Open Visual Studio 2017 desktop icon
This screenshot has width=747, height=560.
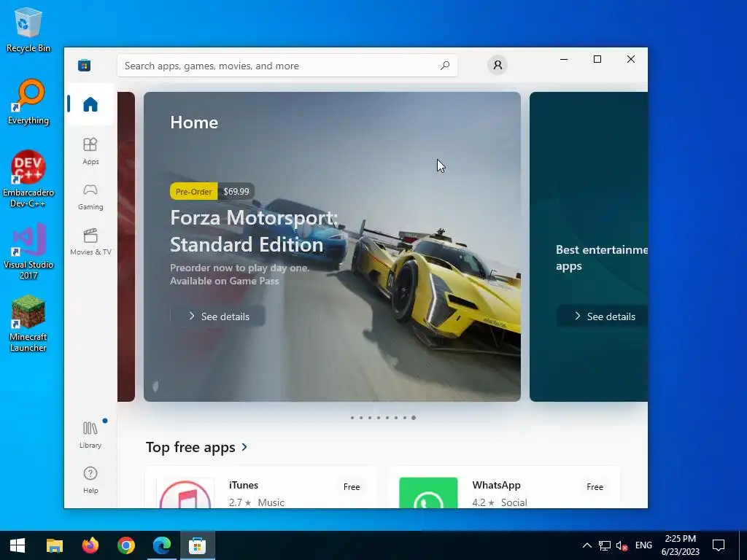(28, 252)
